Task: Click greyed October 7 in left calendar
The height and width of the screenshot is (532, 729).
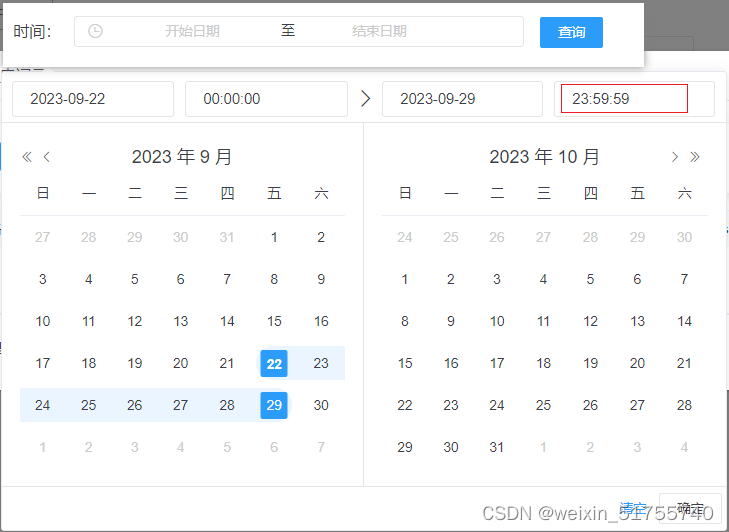Action: [321, 447]
